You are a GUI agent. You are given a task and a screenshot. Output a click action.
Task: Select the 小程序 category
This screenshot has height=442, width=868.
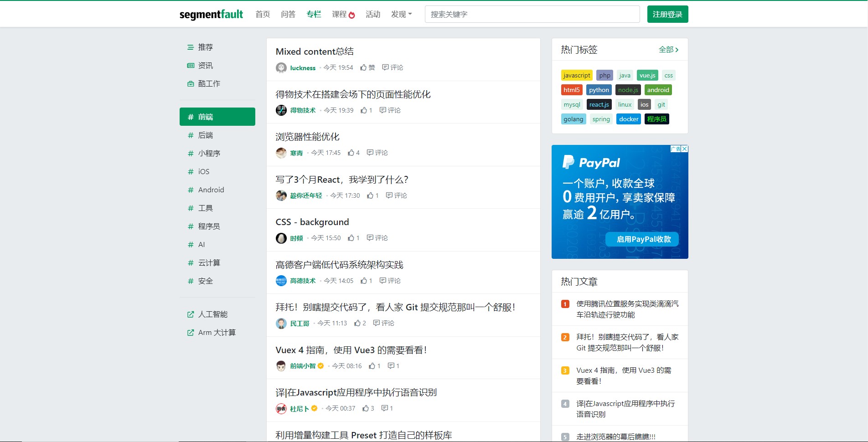(217, 154)
